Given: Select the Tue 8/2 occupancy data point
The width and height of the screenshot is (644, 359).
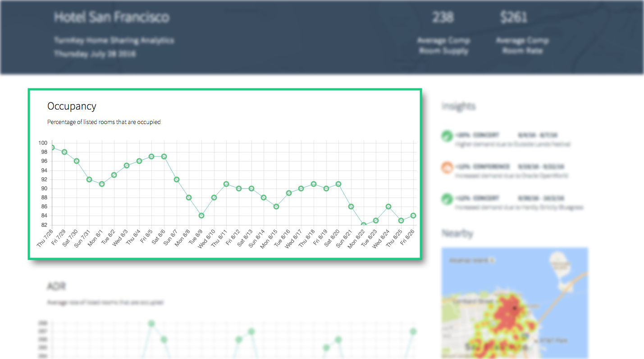Looking at the screenshot, I should point(114,175).
